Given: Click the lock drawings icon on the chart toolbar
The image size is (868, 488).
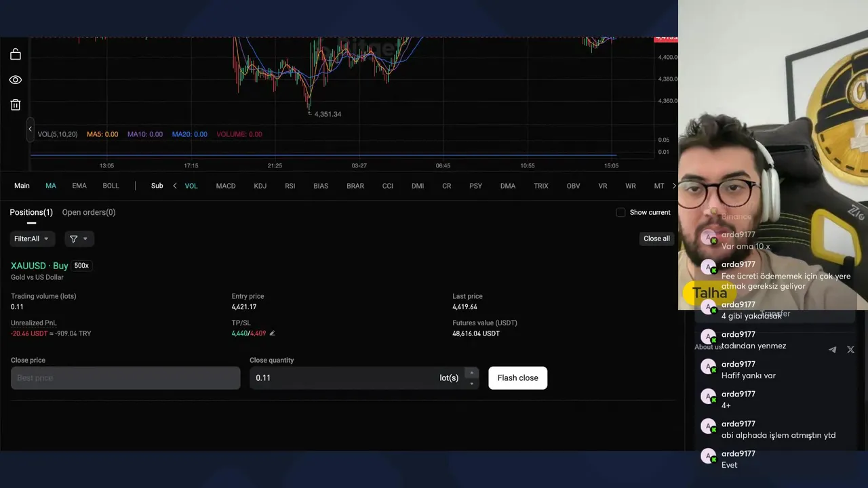Looking at the screenshot, I should click(x=16, y=54).
